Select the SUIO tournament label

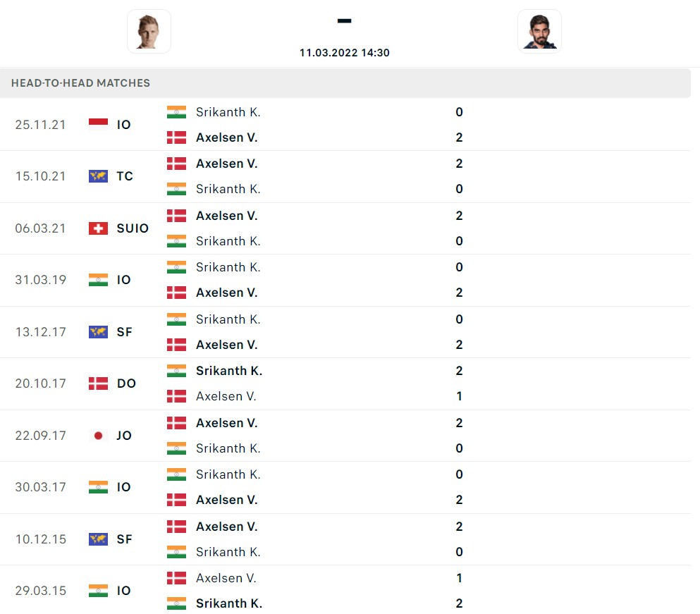pyautogui.click(x=133, y=228)
